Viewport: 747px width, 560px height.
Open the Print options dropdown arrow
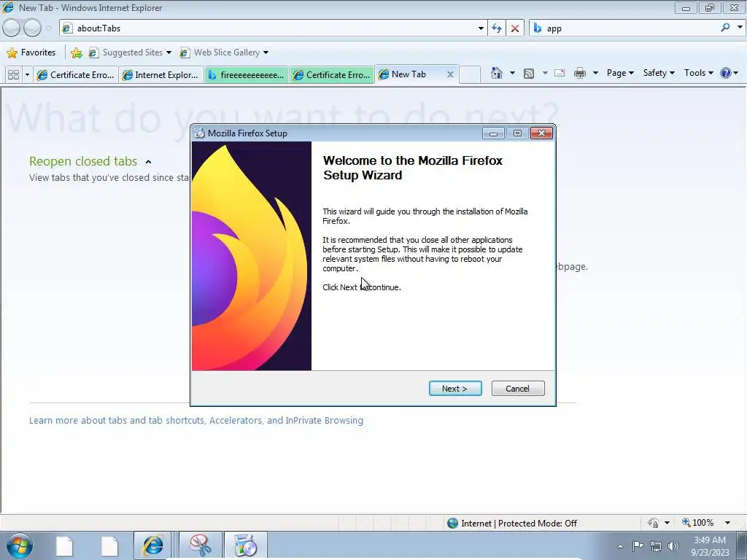click(x=595, y=73)
